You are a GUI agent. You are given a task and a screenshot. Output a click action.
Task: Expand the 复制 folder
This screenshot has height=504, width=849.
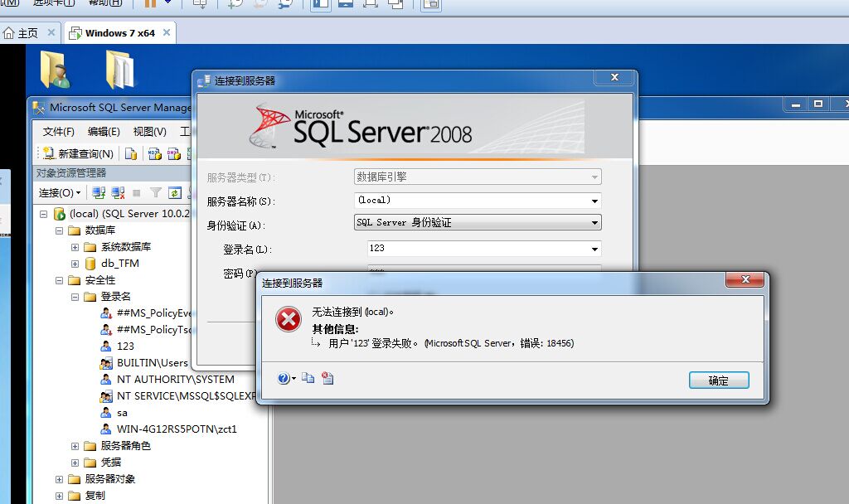pos(59,496)
